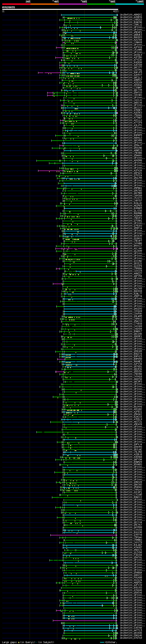Open the UniRef100_A7A166 hit
146x644 pixels.
(131, 590)
